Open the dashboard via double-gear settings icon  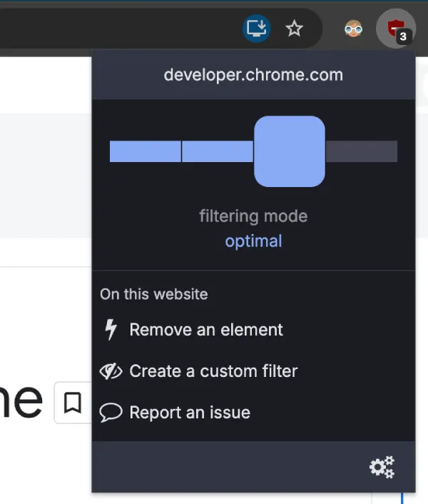coord(382,467)
